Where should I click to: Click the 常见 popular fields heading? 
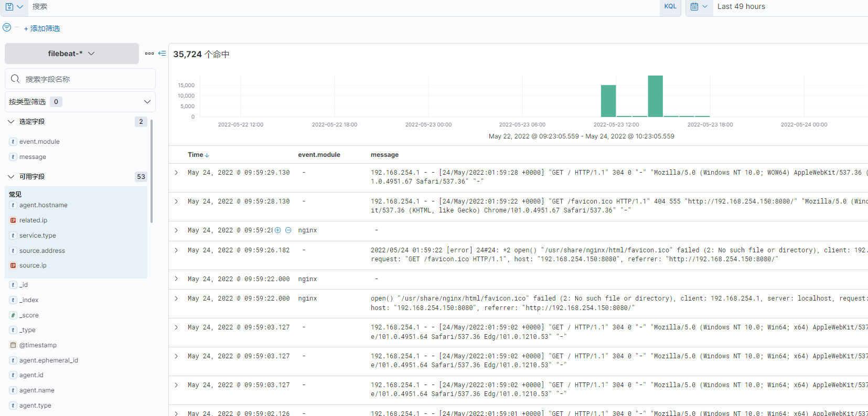tap(15, 195)
